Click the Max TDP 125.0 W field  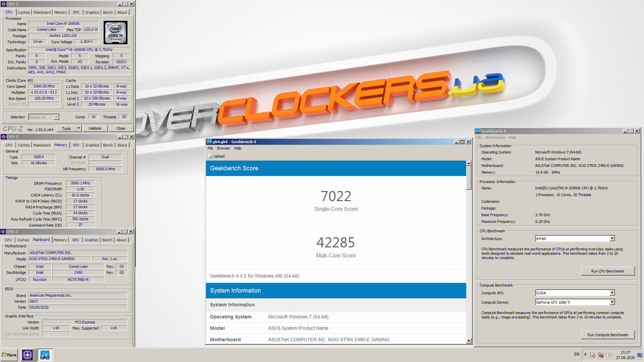(x=91, y=29)
